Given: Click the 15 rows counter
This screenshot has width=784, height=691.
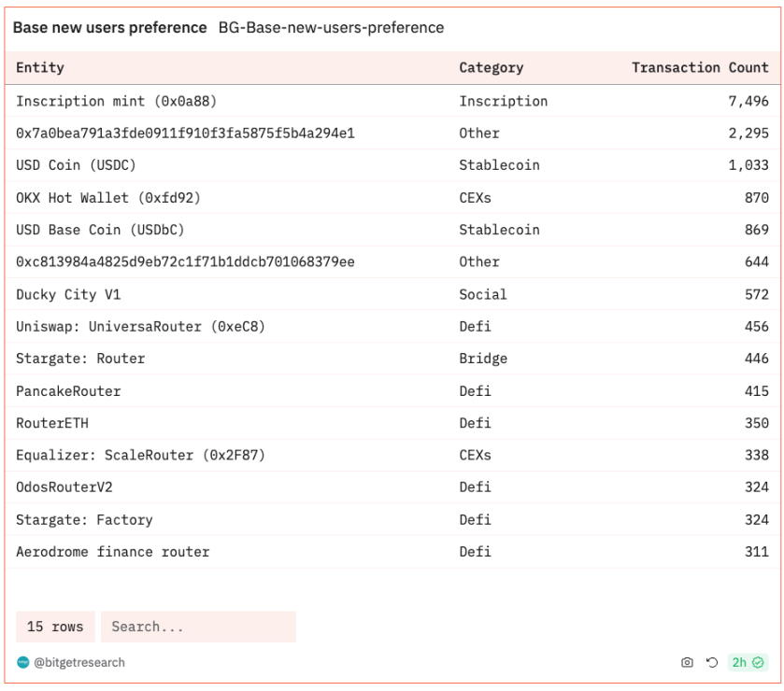Looking at the screenshot, I should (54, 627).
